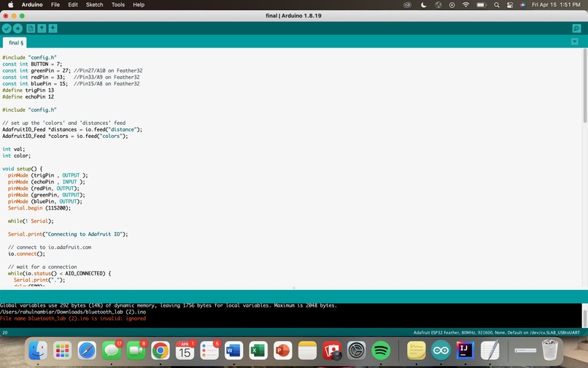The image size is (588, 368).
Task: Open the Tools menu
Action: pos(117,4)
